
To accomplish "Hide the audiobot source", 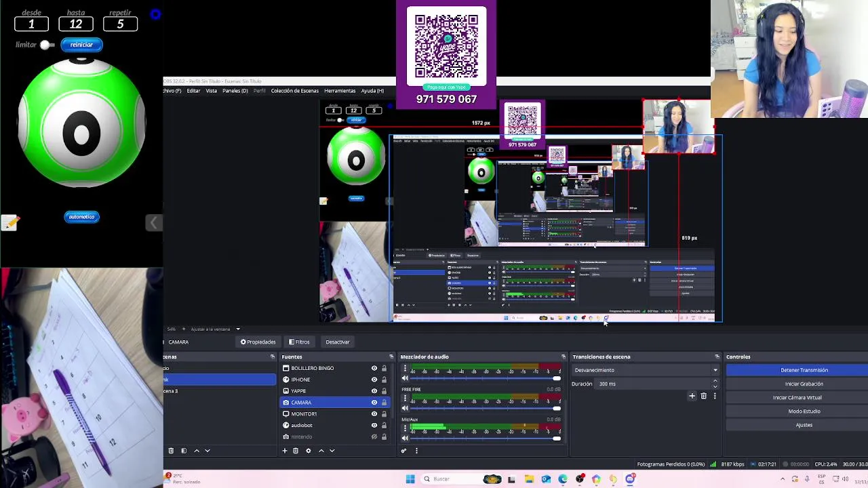I will click(374, 426).
